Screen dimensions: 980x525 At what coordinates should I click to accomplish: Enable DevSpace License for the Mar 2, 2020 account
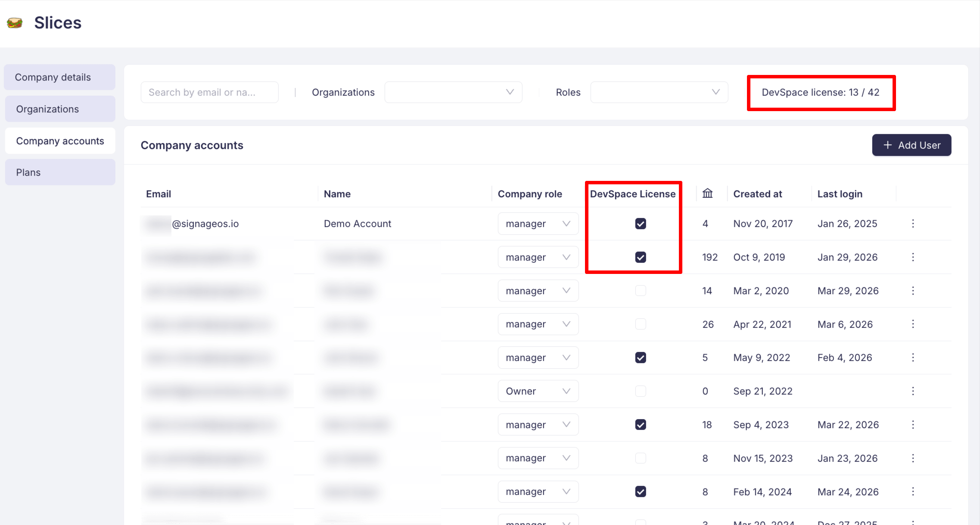641,290
